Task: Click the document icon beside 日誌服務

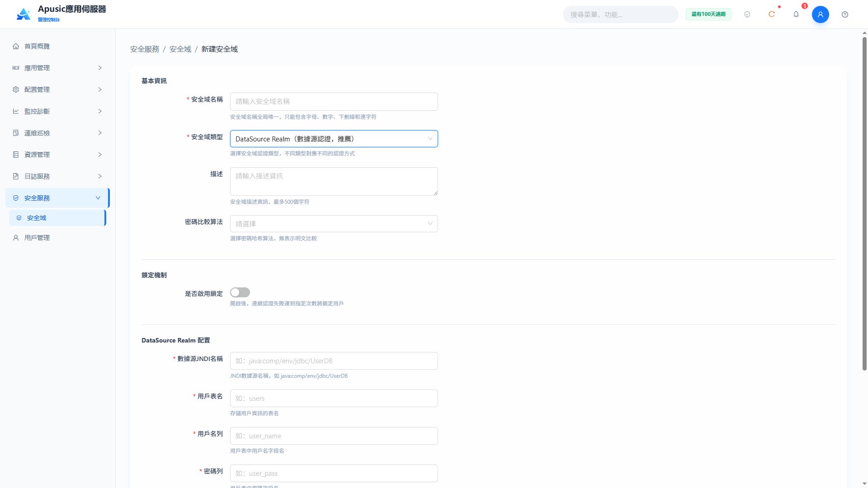Action: pyautogui.click(x=16, y=176)
